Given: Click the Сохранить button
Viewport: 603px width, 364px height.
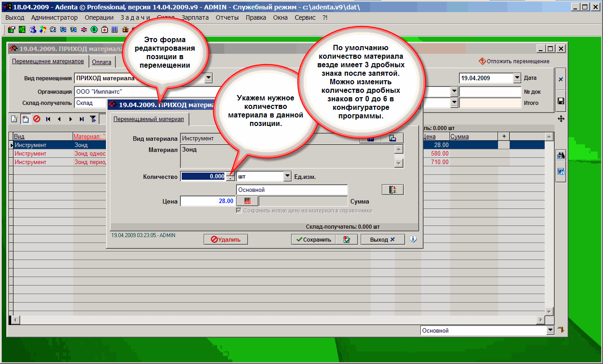Looking at the screenshot, I should click(313, 239).
